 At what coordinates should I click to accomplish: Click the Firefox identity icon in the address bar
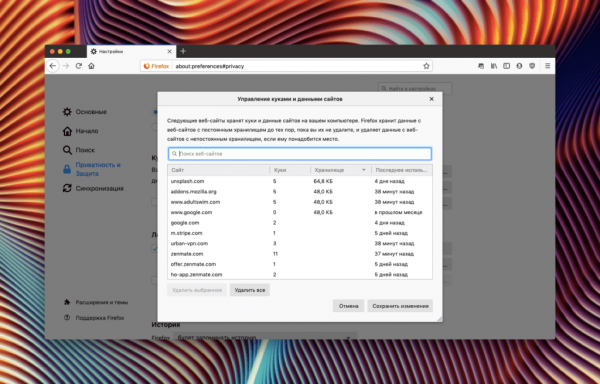pos(156,66)
